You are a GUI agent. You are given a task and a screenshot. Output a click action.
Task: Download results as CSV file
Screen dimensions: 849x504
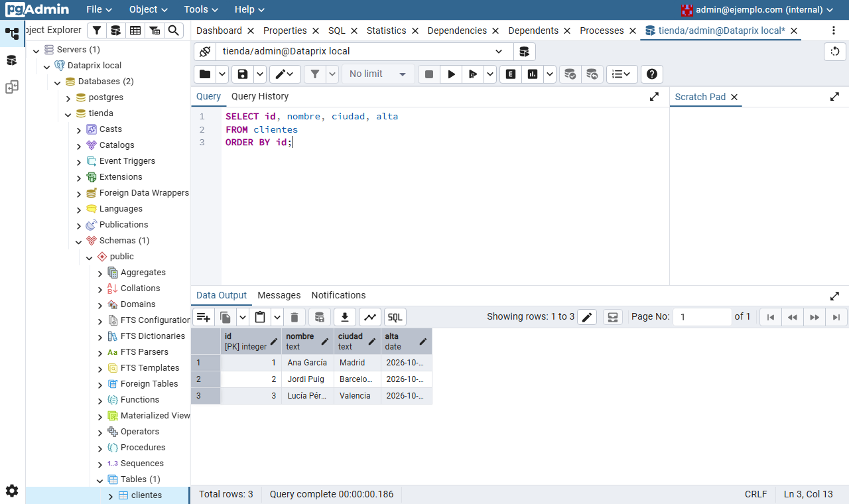point(345,317)
